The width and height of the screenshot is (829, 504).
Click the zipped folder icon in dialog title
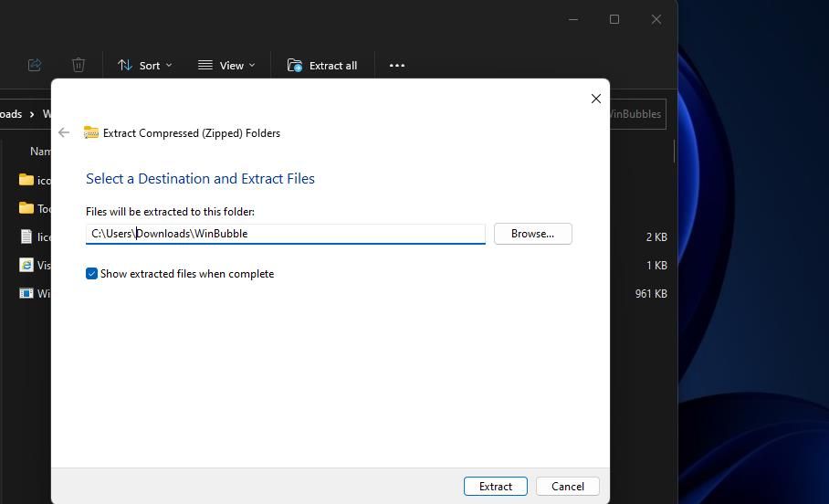91,132
